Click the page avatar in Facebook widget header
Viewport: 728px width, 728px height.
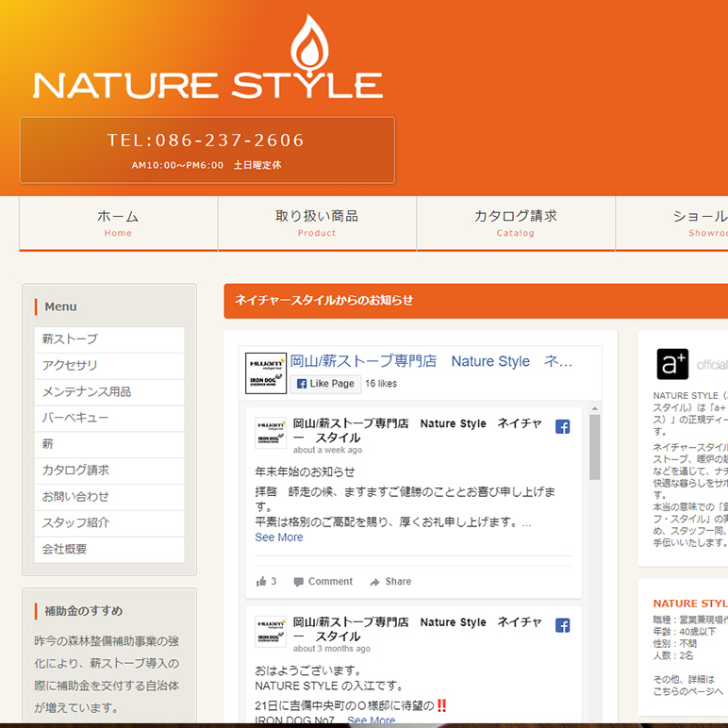coord(266,372)
